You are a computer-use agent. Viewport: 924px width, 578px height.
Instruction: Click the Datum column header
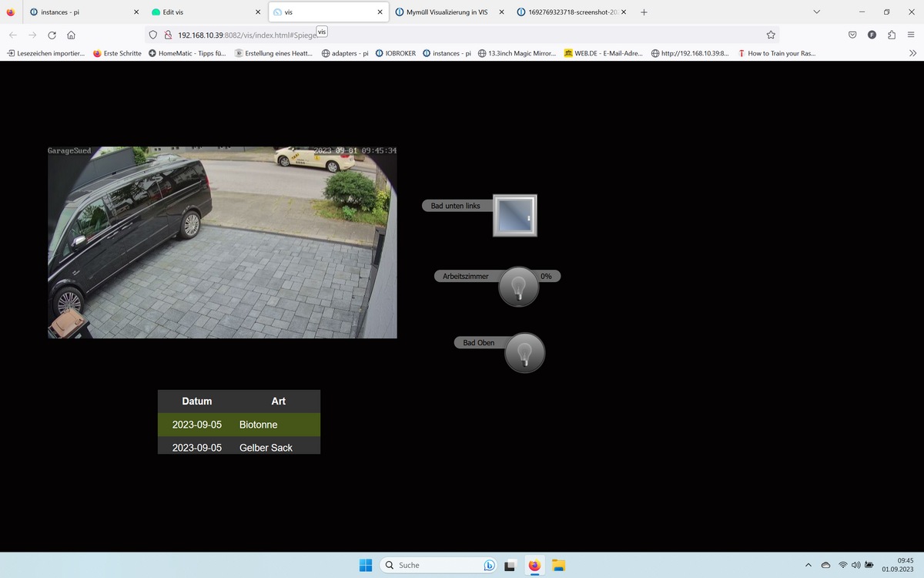pos(197,401)
